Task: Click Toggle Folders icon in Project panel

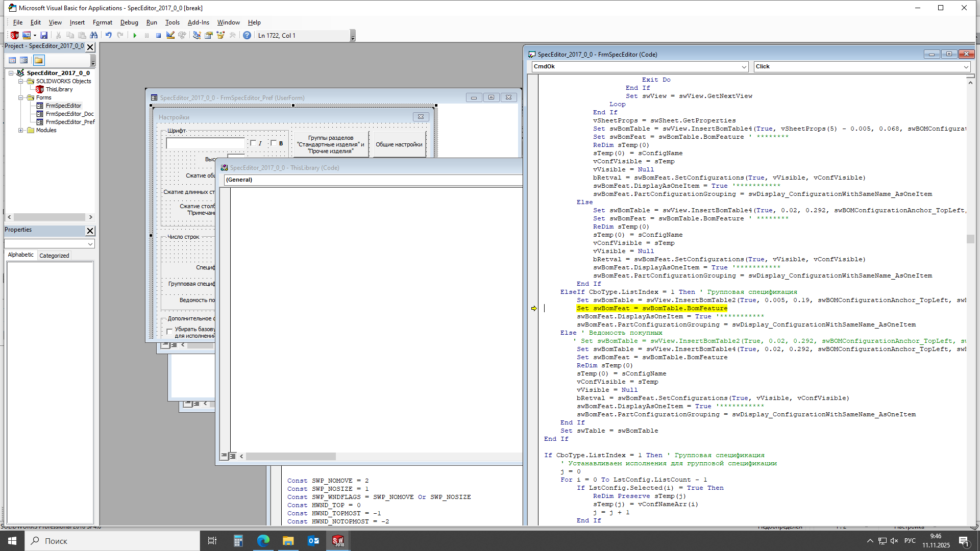Action: click(39, 60)
